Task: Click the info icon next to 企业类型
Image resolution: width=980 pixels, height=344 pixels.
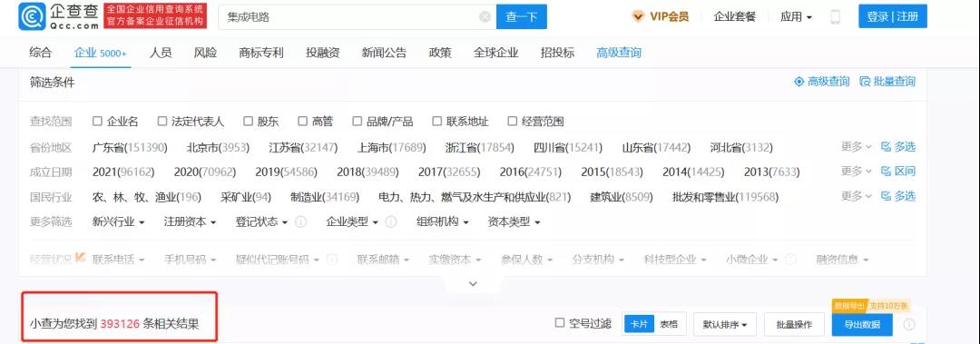Action: tap(391, 221)
